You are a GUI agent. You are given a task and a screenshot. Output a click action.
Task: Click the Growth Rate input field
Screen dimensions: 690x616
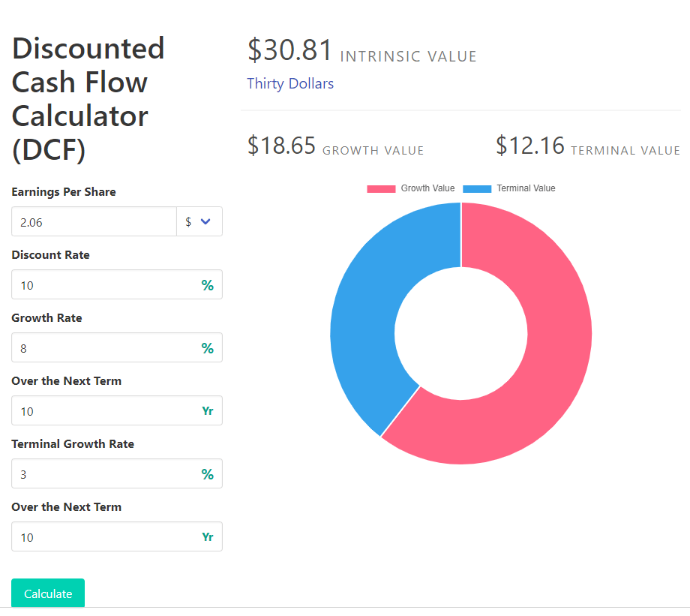105,347
